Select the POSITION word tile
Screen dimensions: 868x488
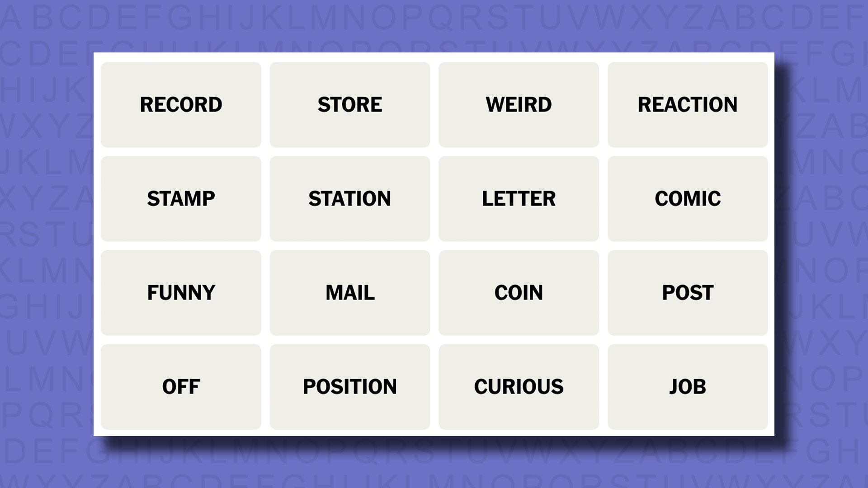click(x=349, y=386)
